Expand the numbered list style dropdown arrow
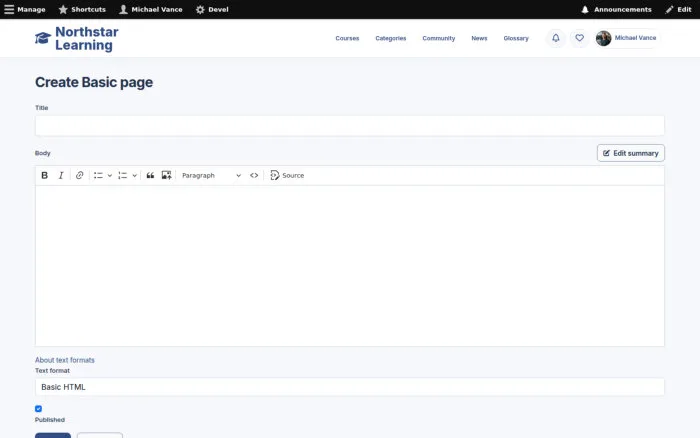This screenshot has height=438, width=700. click(x=134, y=175)
